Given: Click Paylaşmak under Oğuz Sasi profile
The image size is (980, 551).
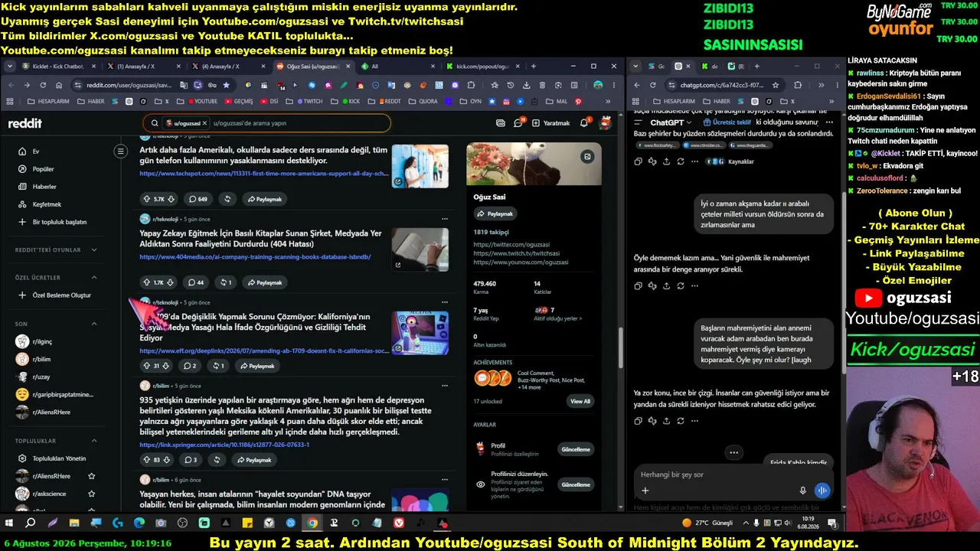Looking at the screenshot, I should tap(495, 214).
